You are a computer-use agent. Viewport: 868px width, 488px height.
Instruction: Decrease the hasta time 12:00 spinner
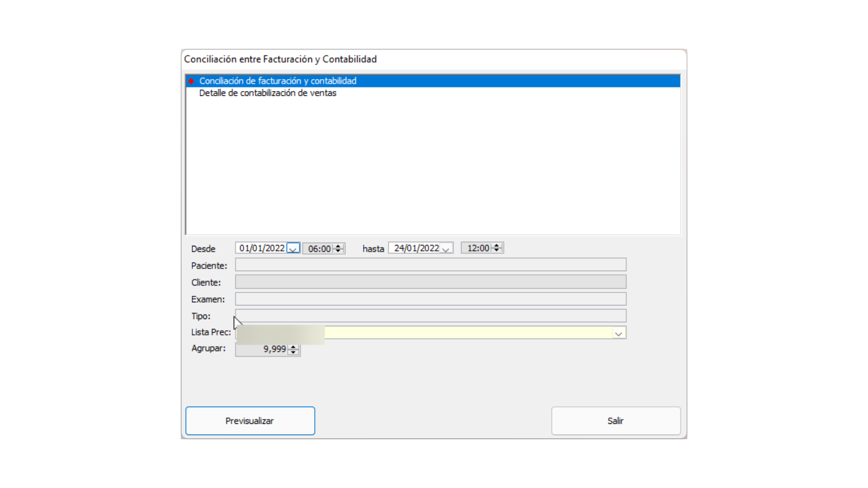(x=496, y=250)
